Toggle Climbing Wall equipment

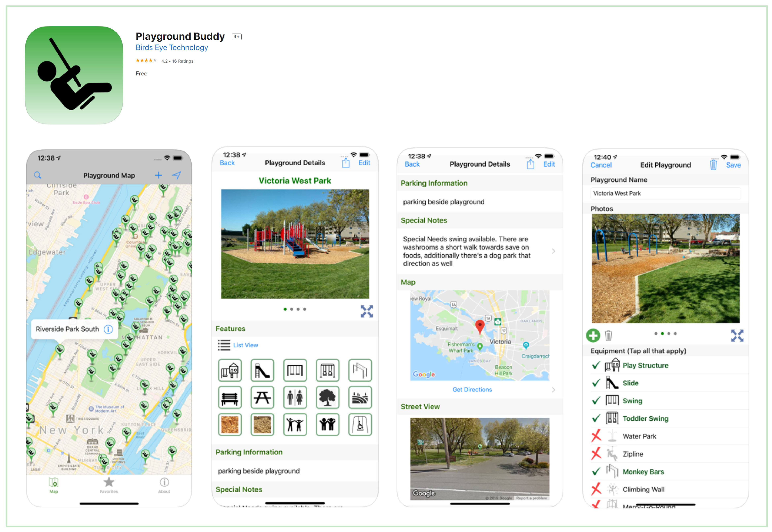click(666, 490)
